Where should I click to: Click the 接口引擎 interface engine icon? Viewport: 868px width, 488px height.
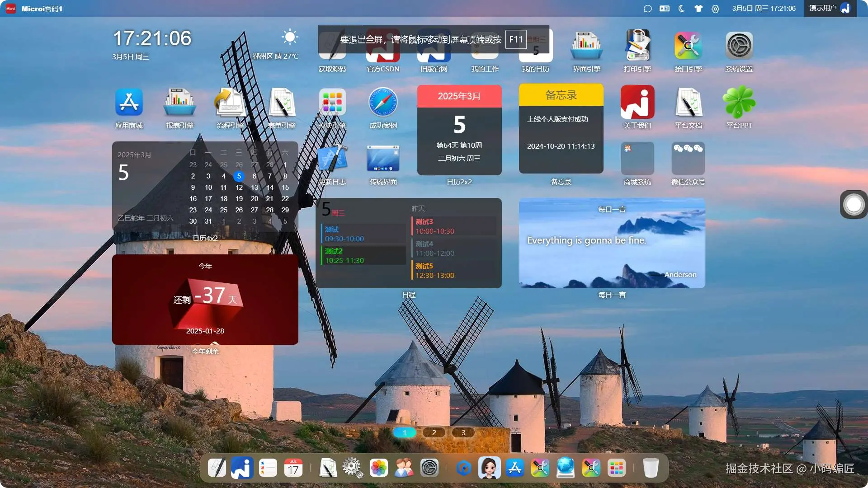tap(688, 46)
